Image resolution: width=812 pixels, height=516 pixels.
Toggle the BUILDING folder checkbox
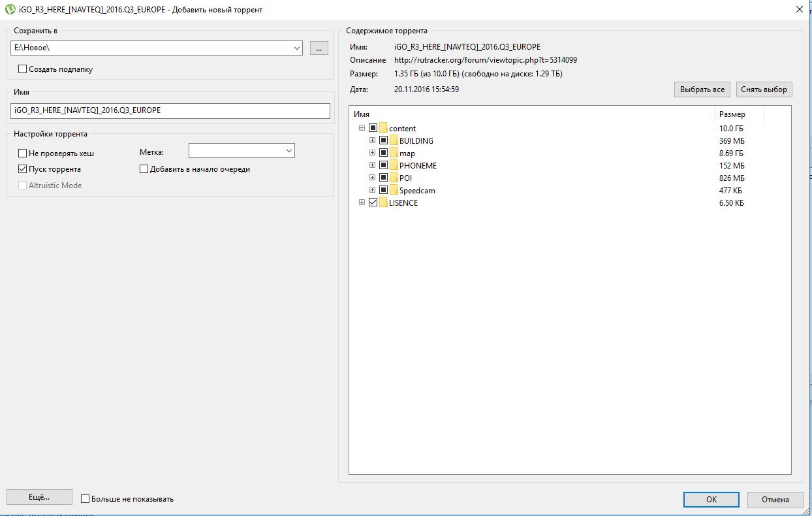click(384, 140)
